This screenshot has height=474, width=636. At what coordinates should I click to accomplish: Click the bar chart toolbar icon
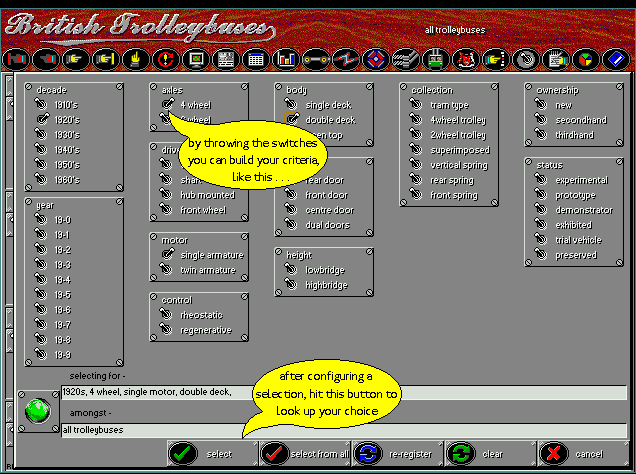[x=285, y=59]
